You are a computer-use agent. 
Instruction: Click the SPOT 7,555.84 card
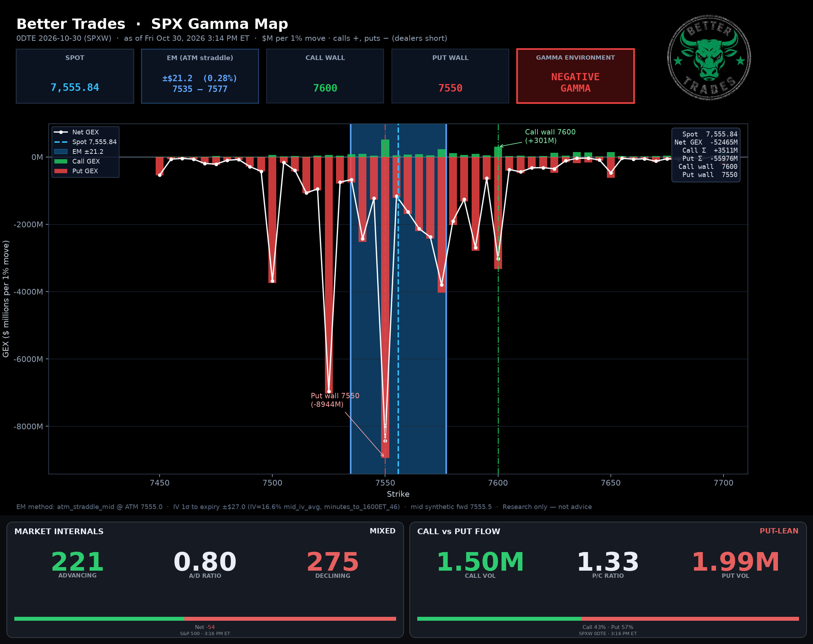pyautogui.click(x=75, y=76)
